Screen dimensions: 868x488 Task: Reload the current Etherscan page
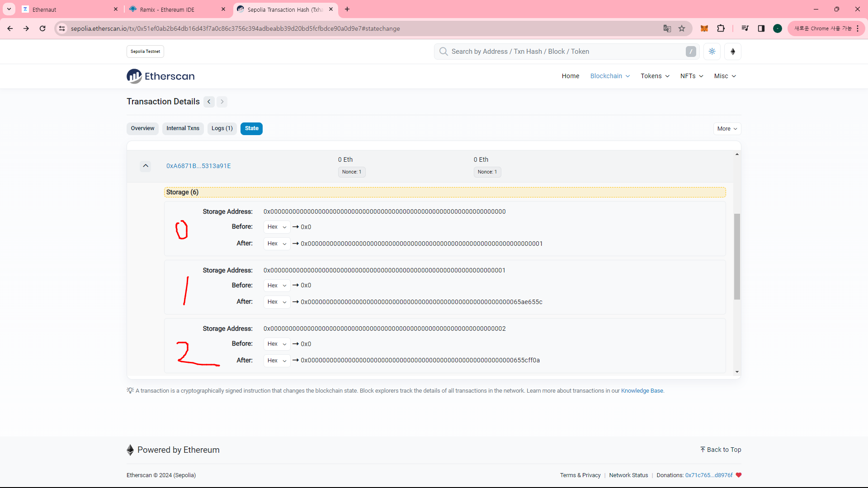point(42,28)
